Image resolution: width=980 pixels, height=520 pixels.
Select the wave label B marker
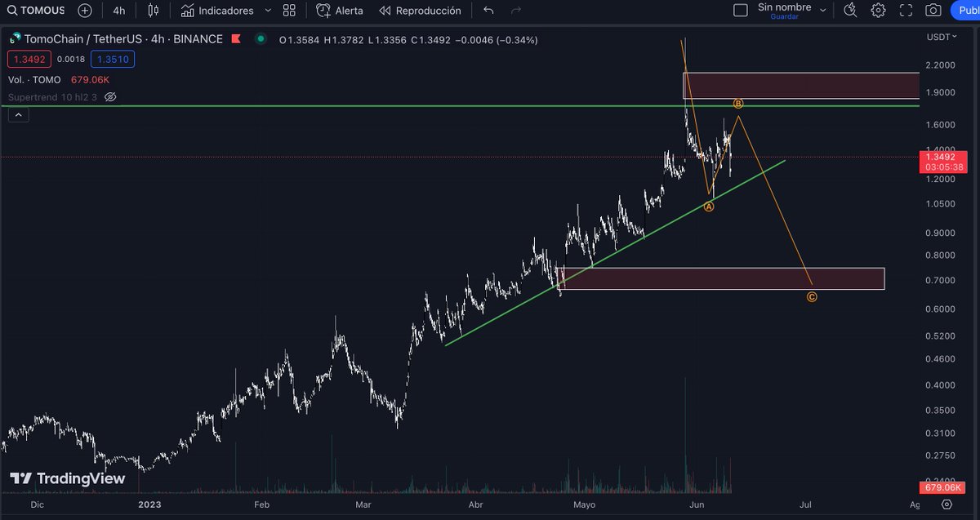(737, 104)
